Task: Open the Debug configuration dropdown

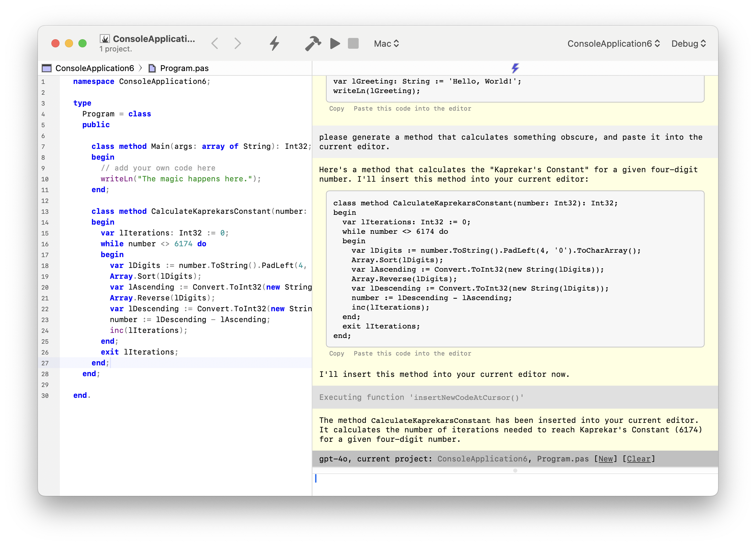Action: pos(689,44)
